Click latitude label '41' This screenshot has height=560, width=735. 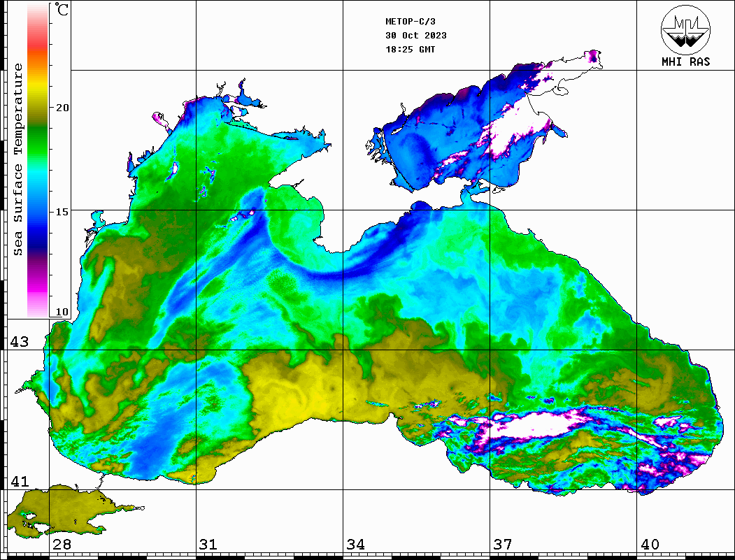pyautogui.click(x=20, y=482)
